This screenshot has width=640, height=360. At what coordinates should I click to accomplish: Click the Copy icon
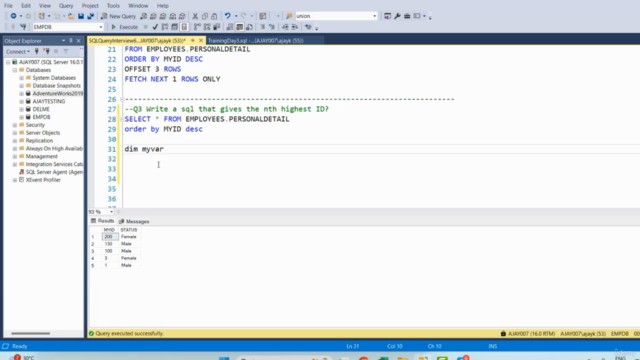coord(205,16)
